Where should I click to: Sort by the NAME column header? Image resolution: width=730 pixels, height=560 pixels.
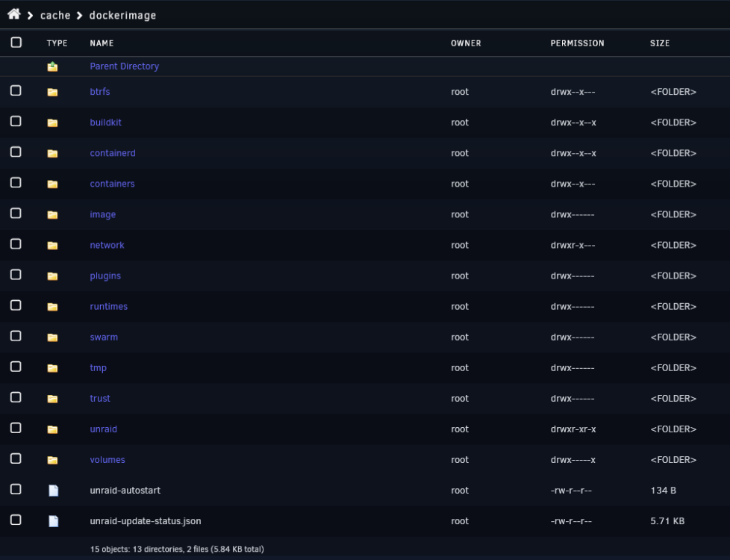[102, 43]
